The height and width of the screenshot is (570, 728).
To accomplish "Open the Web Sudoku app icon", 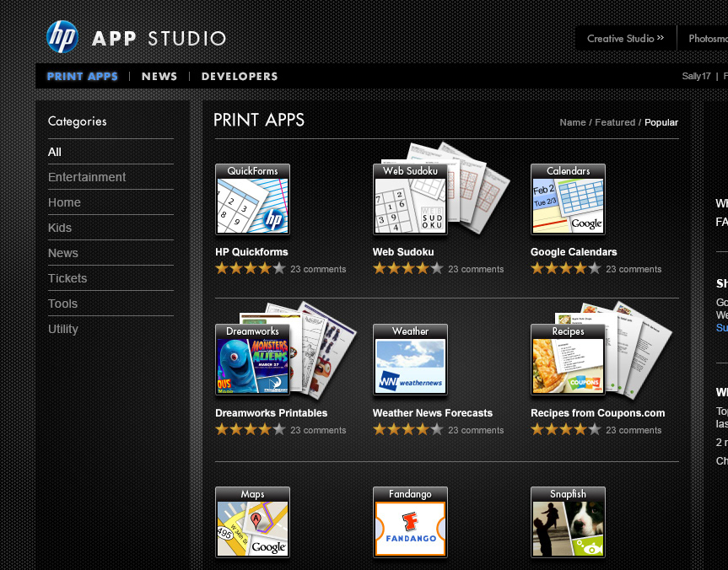I will tap(411, 199).
